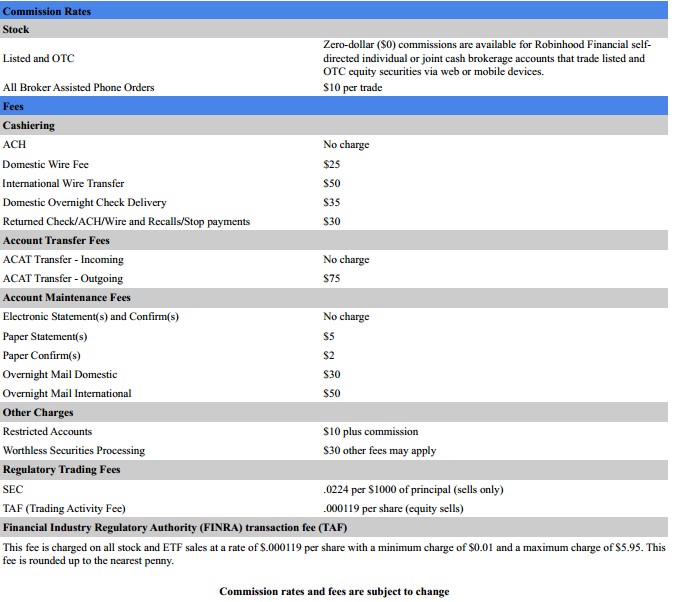Screen dimensions: 674x602
Task: Select the Regulatory Trading Fees heading
Action: click(x=61, y=470)
